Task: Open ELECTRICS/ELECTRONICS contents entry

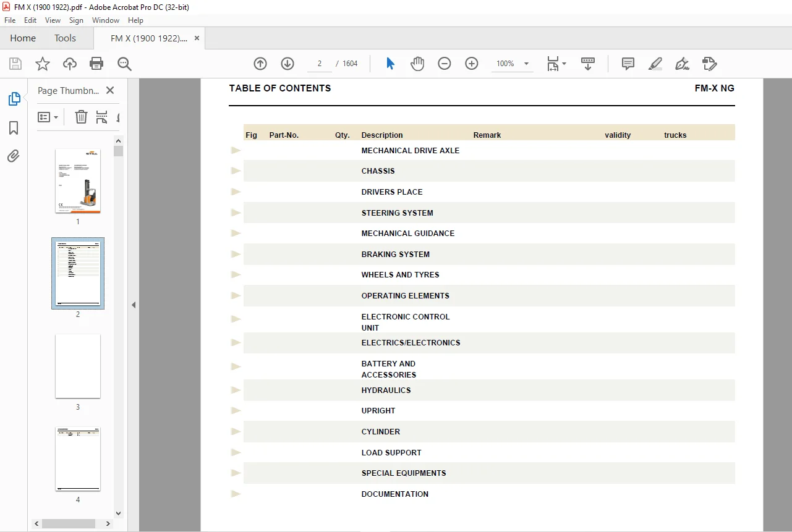Action: (411, 343)
